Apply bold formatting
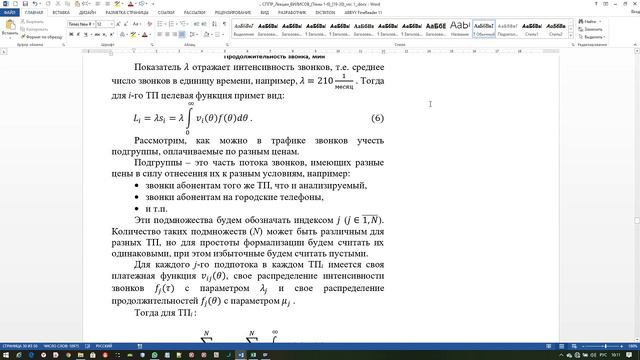Screen dimensions: 640x360 click(71, 35)
